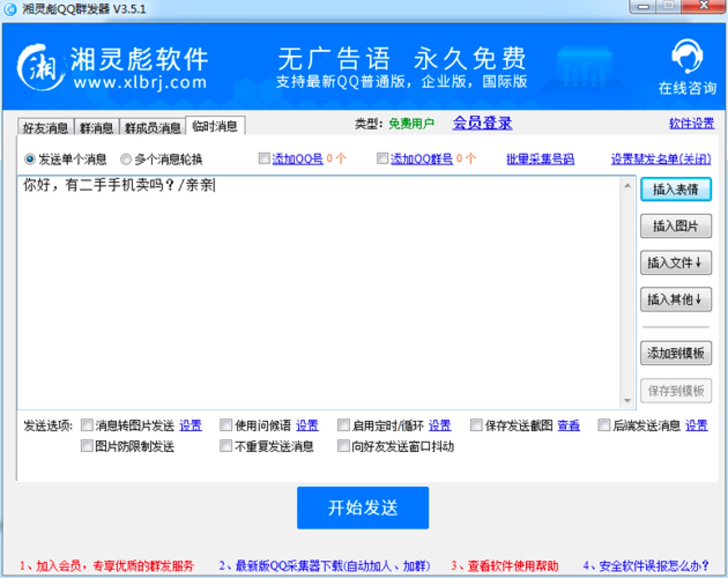Viewport: 728px width, 578px height.
Task: Open 查看软件使用帮助 link
Action: pos(505,565)
